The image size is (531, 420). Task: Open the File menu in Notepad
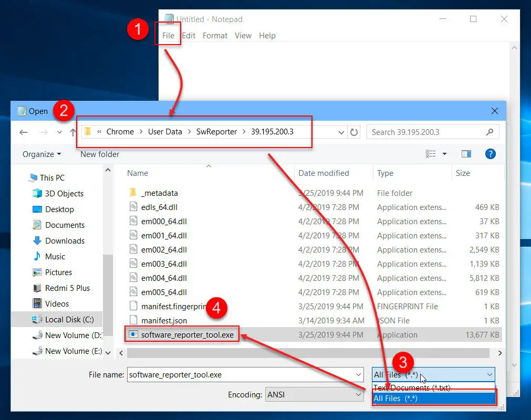point(168,36)
